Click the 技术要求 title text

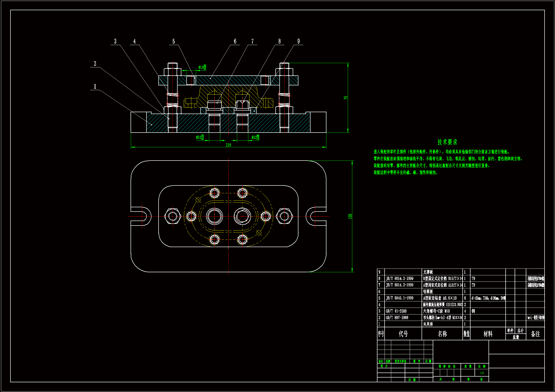tap(447, 142)
